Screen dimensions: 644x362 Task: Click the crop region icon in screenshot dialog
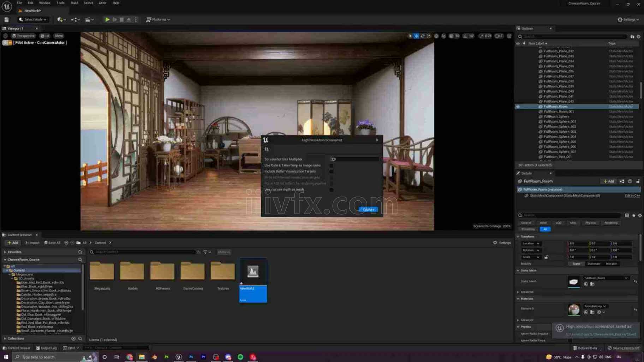tap(267, 149)
